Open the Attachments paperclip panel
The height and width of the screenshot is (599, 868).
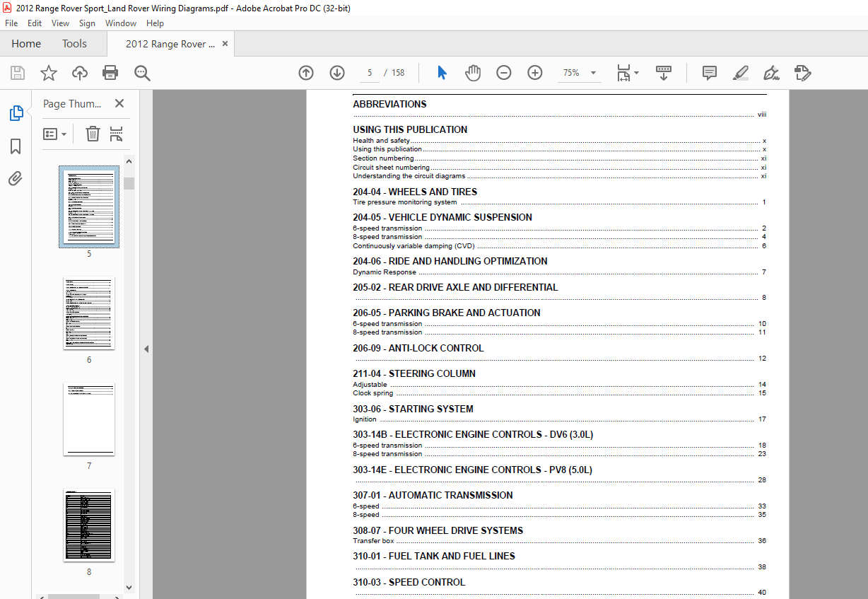click(x=16, y=179)
